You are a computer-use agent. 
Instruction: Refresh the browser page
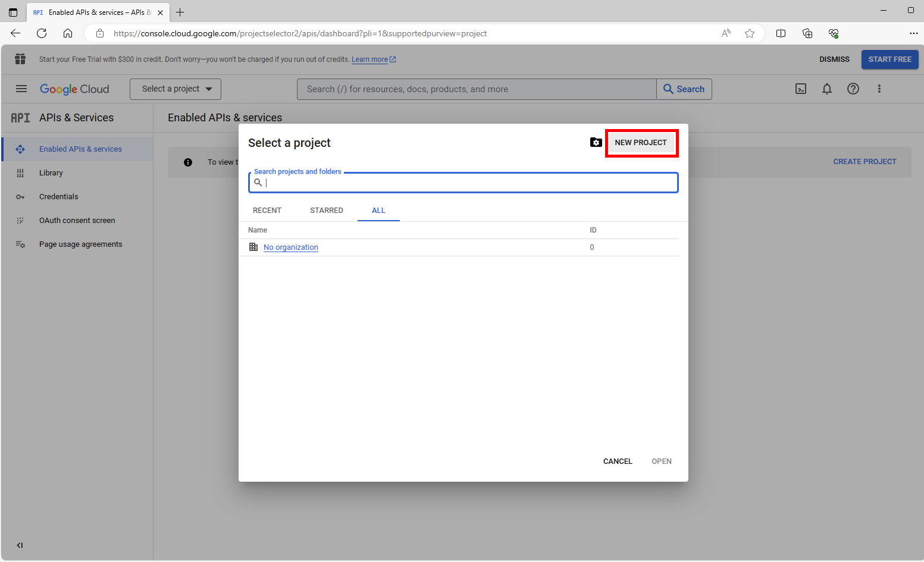coord(42,33)
